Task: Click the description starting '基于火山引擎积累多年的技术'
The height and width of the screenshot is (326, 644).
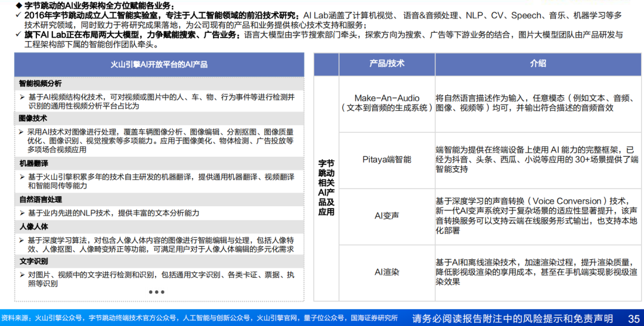Action: (161, 181)
